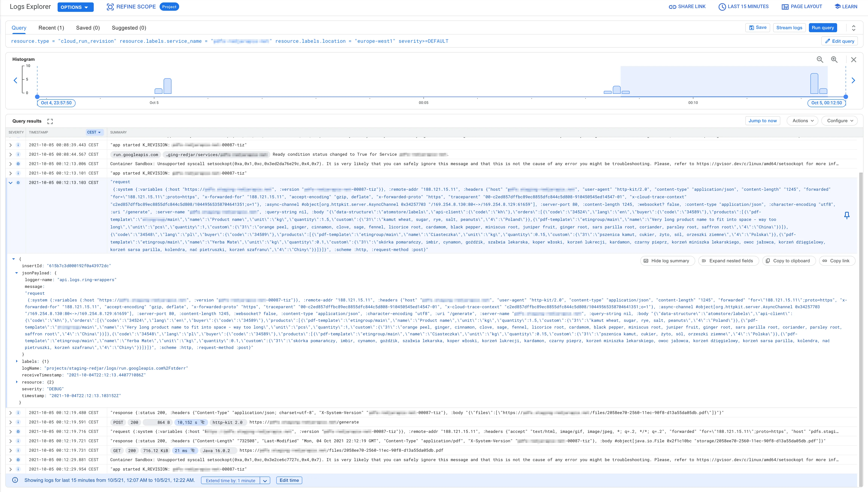Image resolution: width=868 pixels, height=492 pixels.
Task: Move histogram to earlier time with left arrow
Action: pyautogui.click(x=15, y=80)
